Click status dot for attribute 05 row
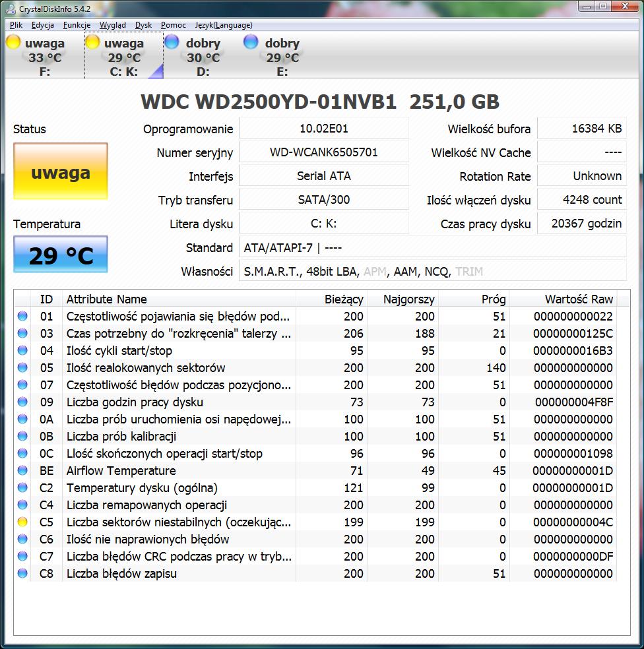Viewport: 644px width, 649px height. (x=22, y=367)
